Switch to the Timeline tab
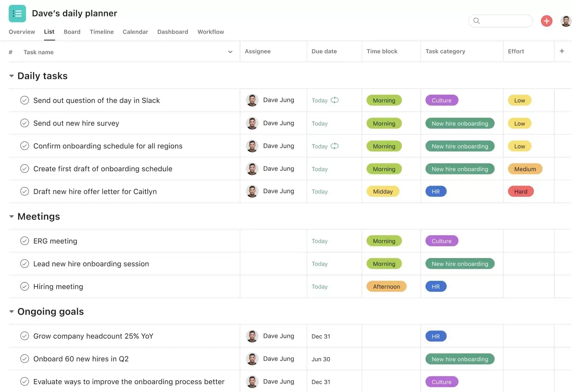 pyautogui.click(x=102, y=32)
